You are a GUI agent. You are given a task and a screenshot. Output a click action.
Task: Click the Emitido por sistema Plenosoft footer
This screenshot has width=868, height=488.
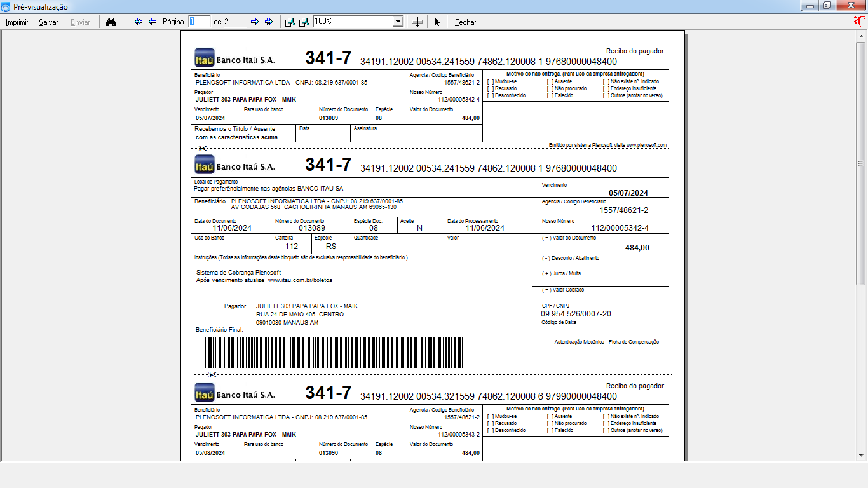tap(607, 145)
